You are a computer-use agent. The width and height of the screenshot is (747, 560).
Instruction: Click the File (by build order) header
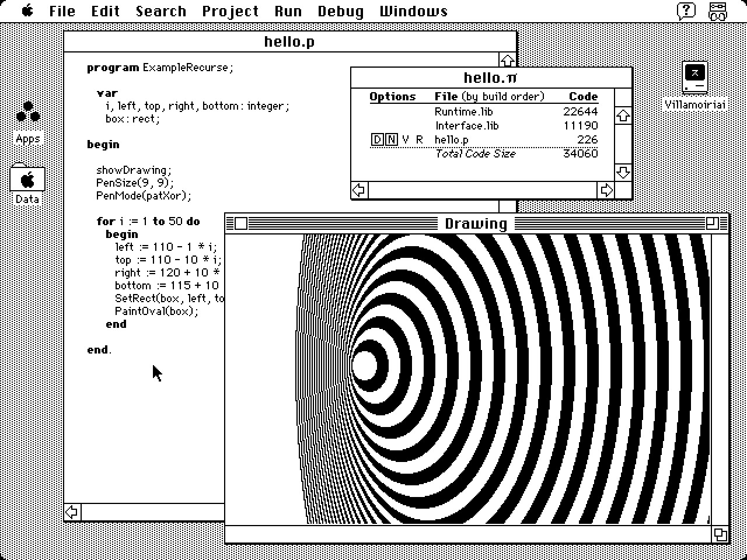point(489,97)
